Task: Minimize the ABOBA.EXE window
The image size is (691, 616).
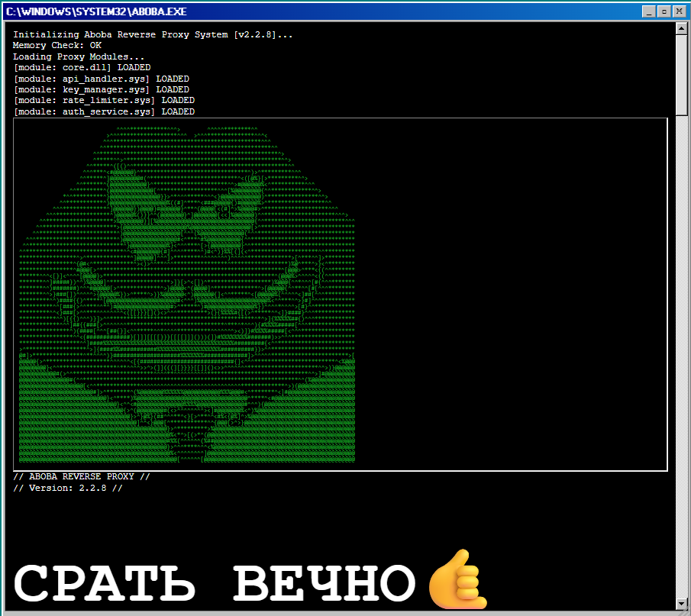Action: click(649, 11)
